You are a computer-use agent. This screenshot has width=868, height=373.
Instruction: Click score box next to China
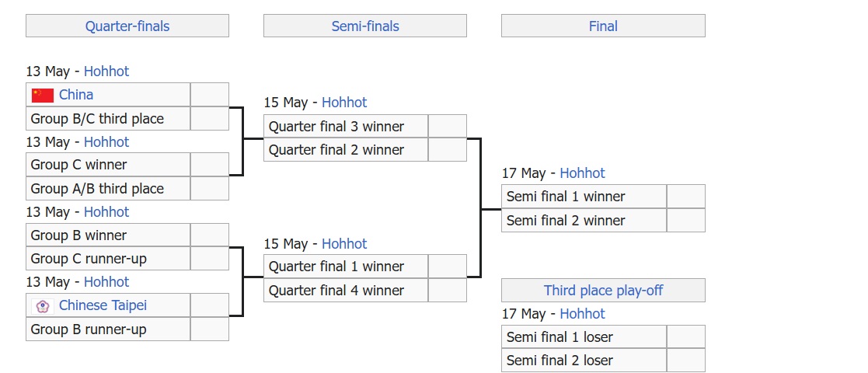(210, 95)
